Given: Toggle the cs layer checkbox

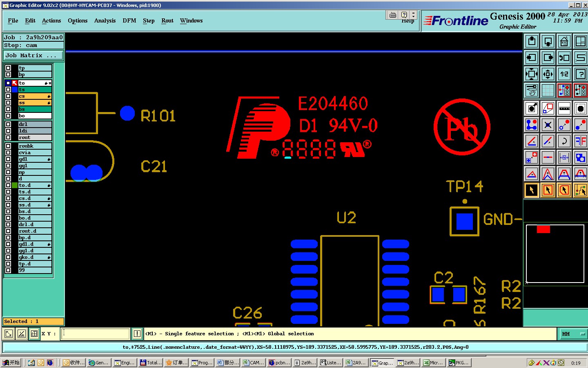Looking at the screenshot, I should (8, 96).
